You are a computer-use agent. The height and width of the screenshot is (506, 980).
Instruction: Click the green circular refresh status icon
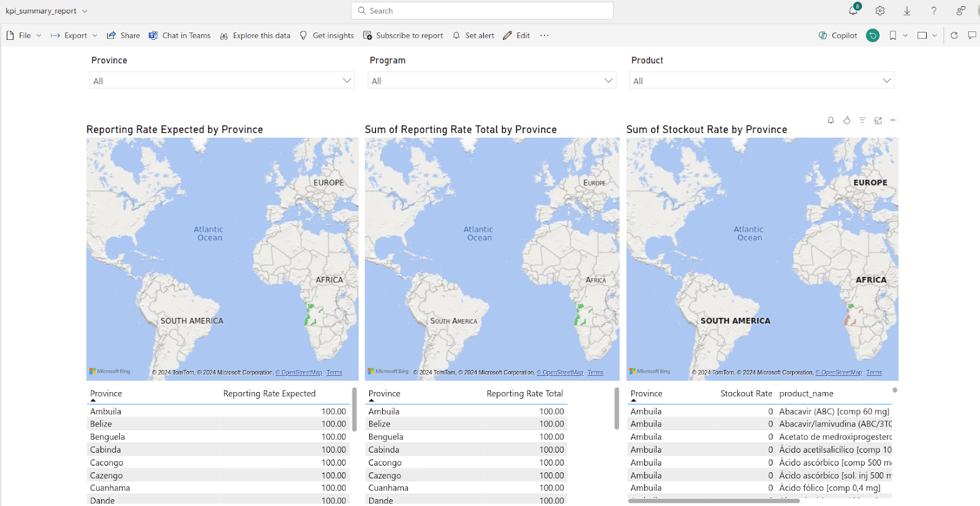pos(873,36)
